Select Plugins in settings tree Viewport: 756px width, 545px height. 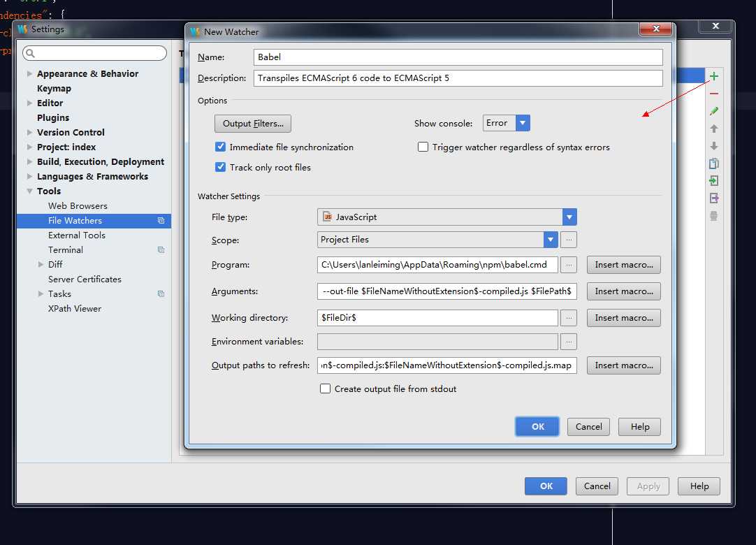pyautogui.click(x=53, y=117)
